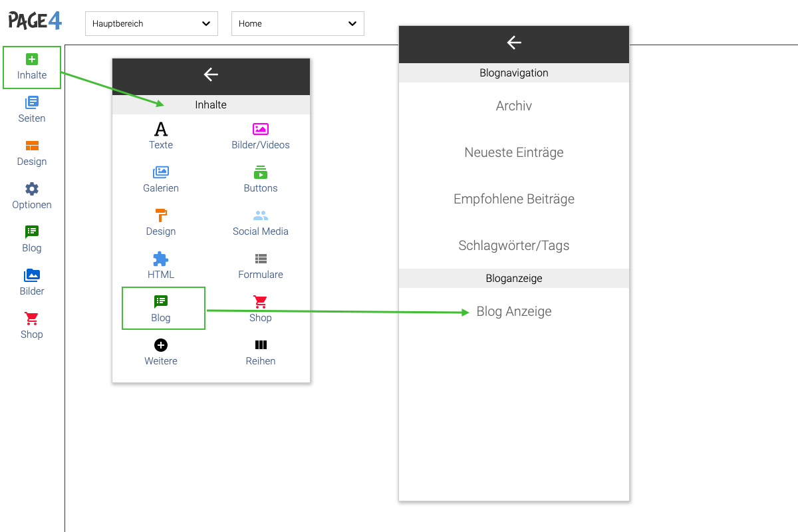This screenshot has height=532, width=798.
Task: Choose Schlagwörter/Tags option
Action: 514,245
